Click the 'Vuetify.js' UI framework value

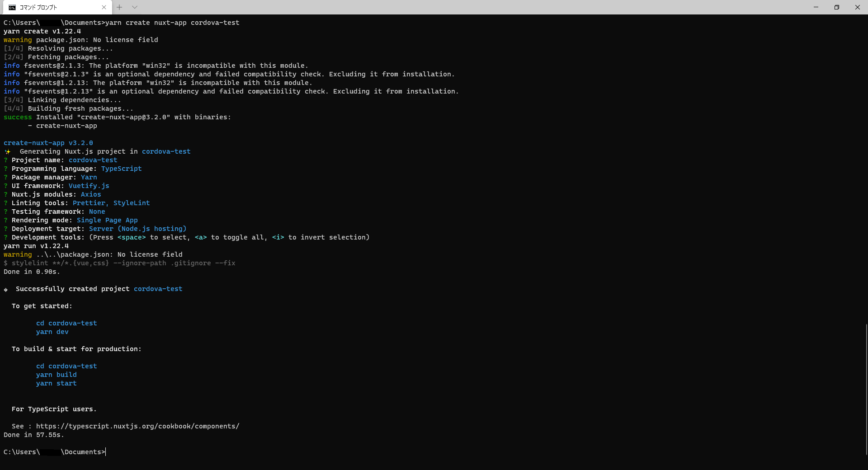(x=89, y=186)
